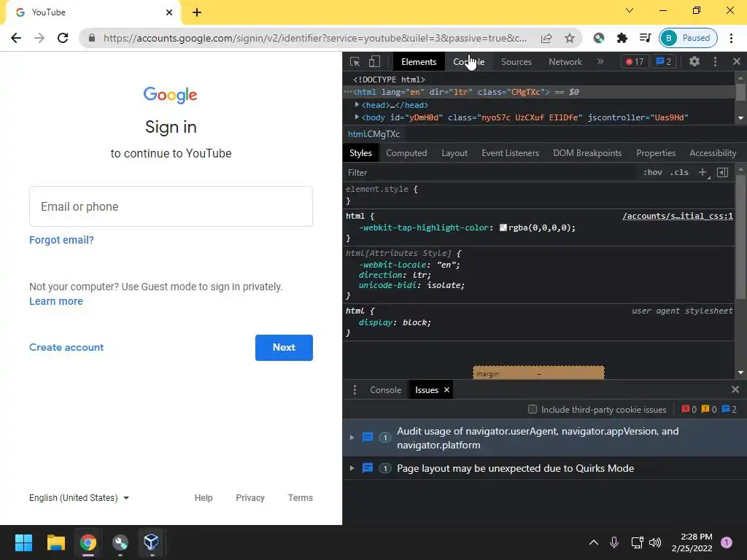Go back with browser back arrow
747x560 pixels.
point(16,38)
